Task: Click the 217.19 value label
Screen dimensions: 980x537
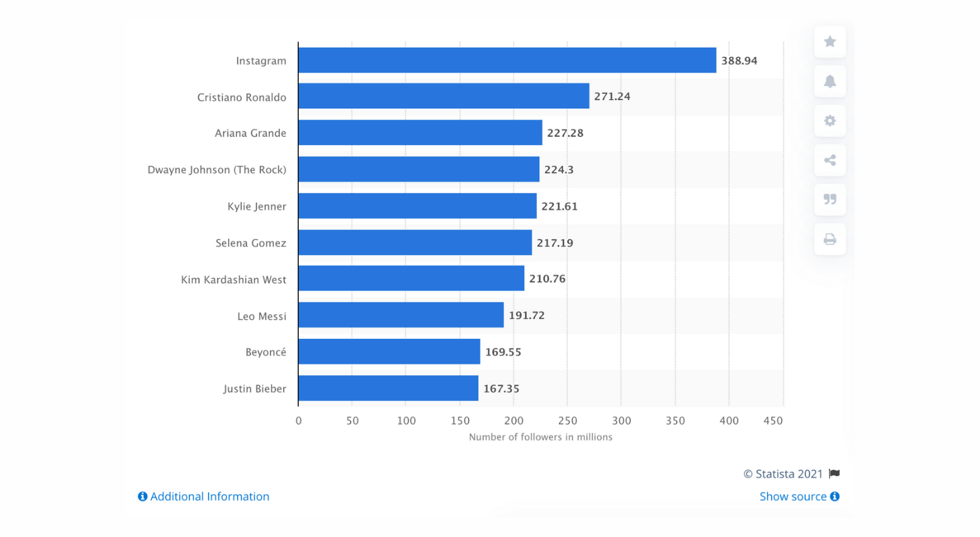Action: point(555,242)
